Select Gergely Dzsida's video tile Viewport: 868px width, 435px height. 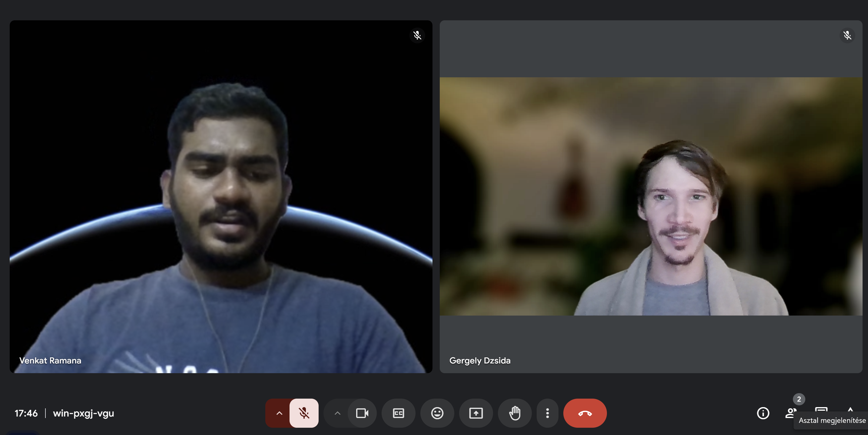point(651,196)
